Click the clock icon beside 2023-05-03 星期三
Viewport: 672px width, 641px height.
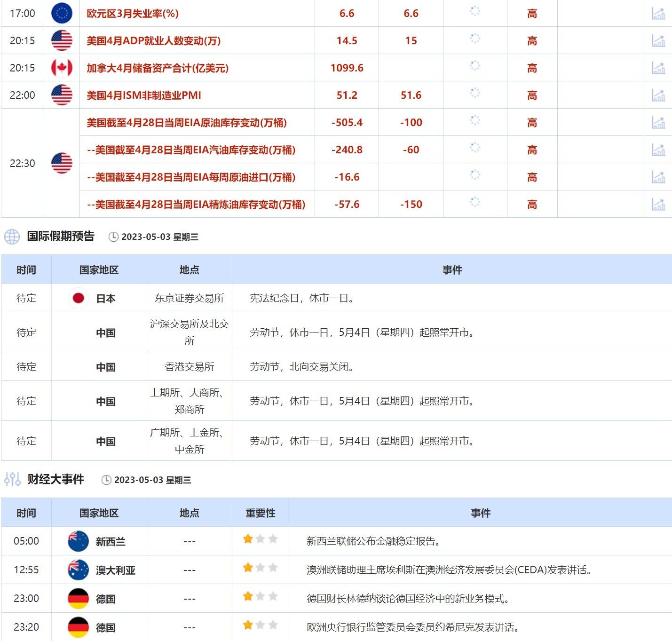coord(112,237)
